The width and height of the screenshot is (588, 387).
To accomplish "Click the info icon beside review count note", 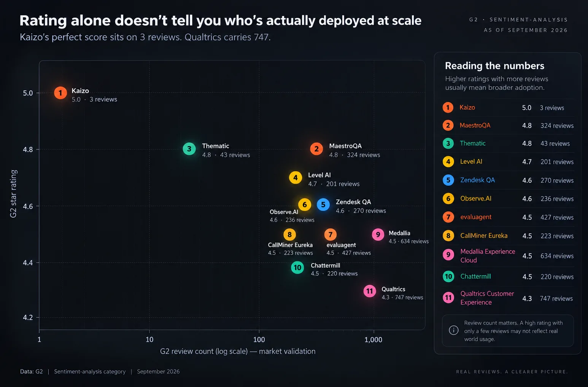I will coord(454,330).
